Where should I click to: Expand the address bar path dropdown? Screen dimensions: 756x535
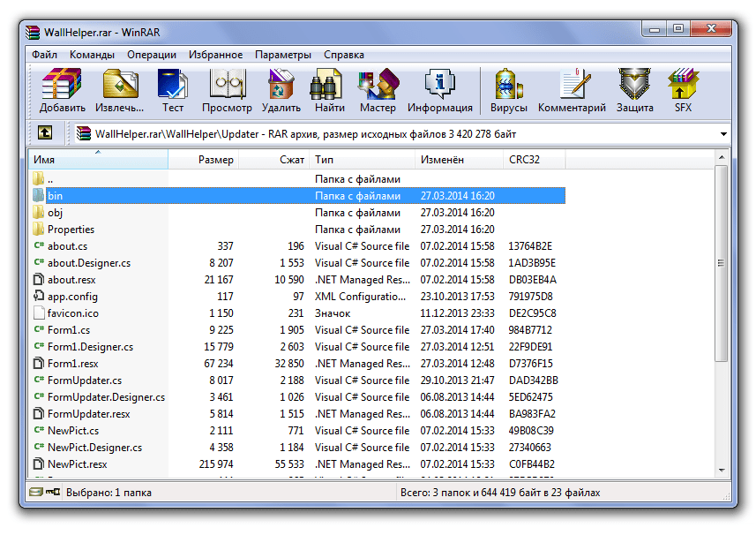pos(723,134)
